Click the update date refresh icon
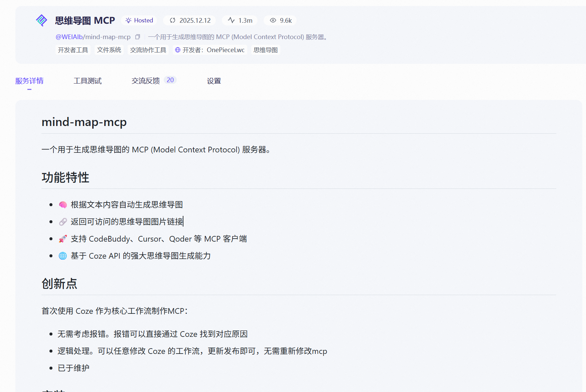 172,20
